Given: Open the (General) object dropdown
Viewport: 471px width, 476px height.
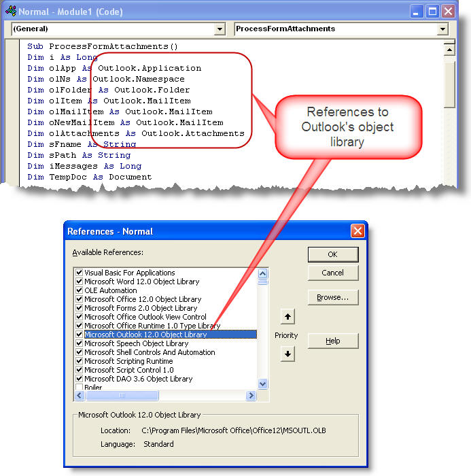Looking at the screenshot, I should point(220,29).
